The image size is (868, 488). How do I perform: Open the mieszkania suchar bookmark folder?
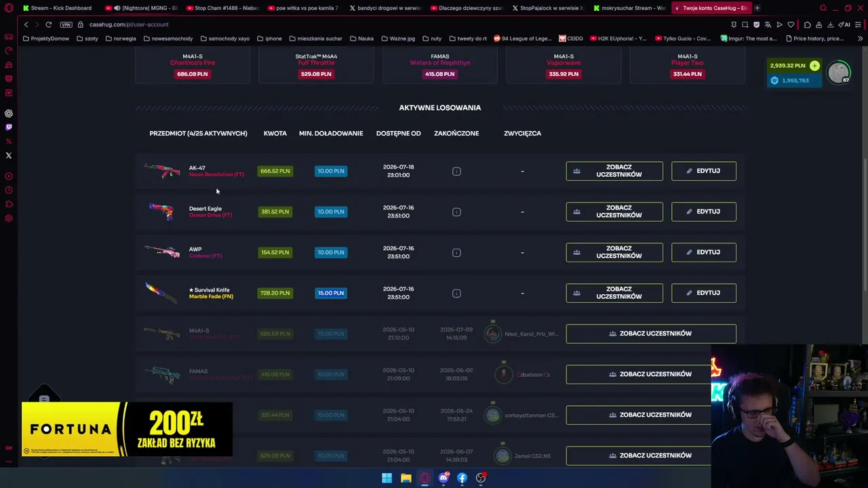tap(315, 39)
